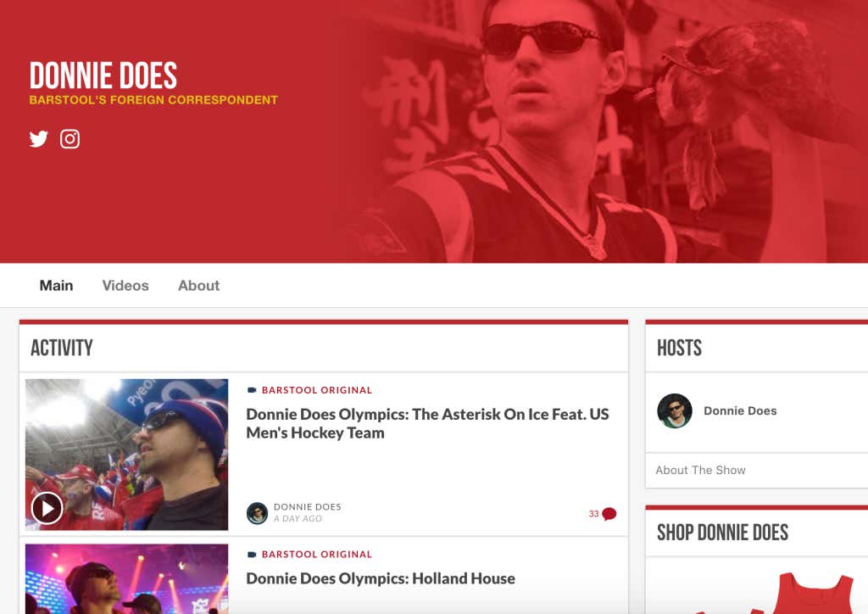
Task: Select the Main tab
Action: point(55,285)
